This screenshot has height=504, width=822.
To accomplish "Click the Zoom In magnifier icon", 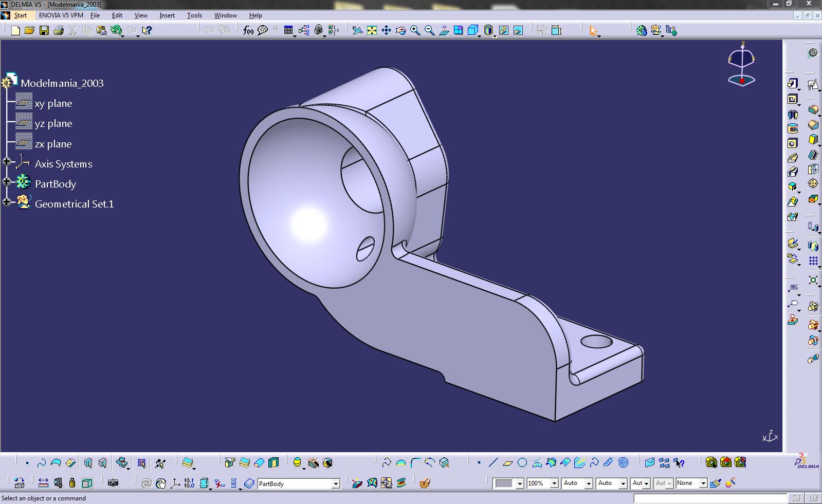I will pyautogui.click(x=415, y=31).
